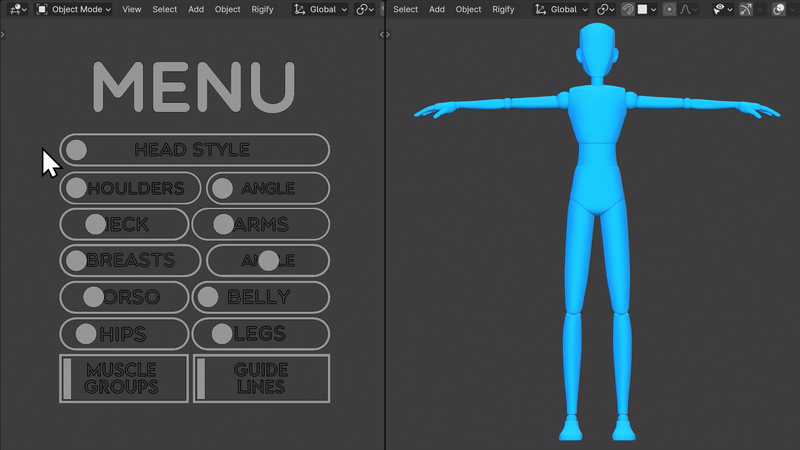Viewport: 800px width, 450px height.
Task: Open the View menu in left viewport
Action: tap(132, 9)
